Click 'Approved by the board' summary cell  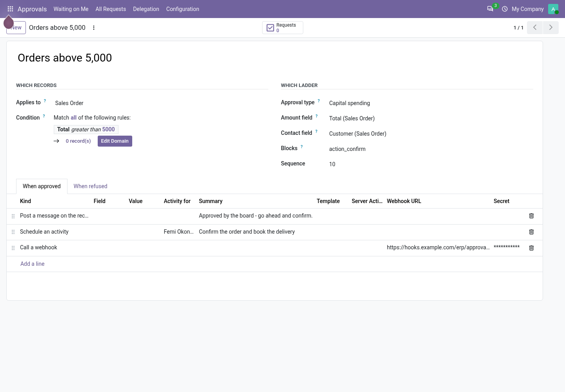pos(256,216)
